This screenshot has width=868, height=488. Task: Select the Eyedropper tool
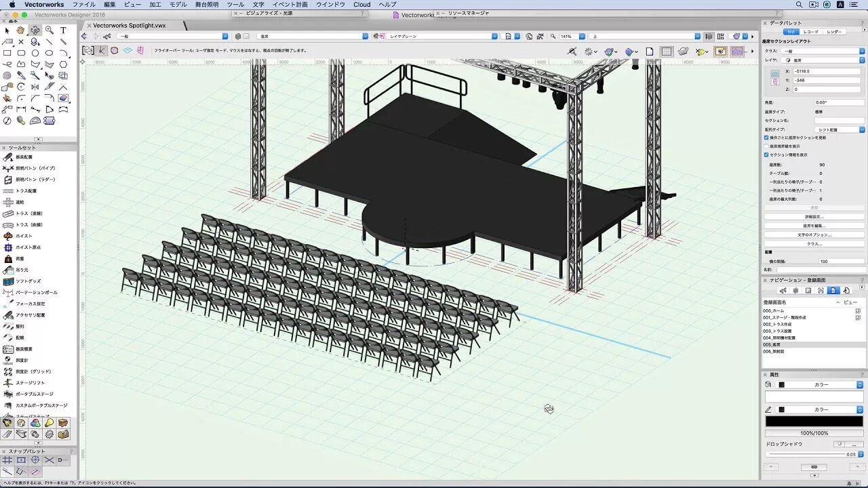click(x=21, y=75)
